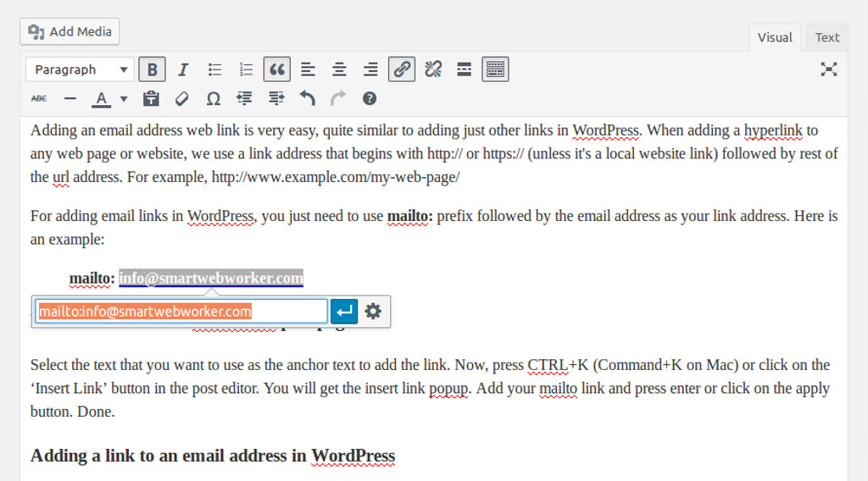Apply strikethrough formatting
Viewport: 868px width, 481px height.
(39, 98)
